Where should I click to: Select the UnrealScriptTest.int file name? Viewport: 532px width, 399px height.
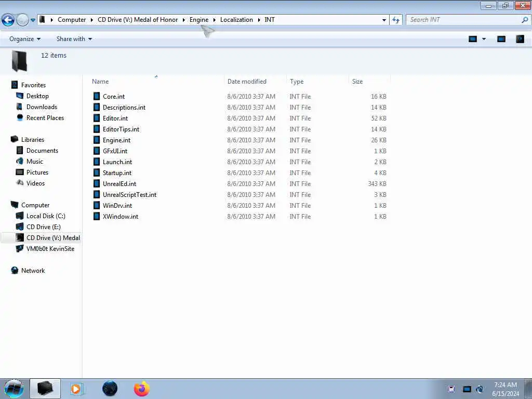tap(129, 194)
